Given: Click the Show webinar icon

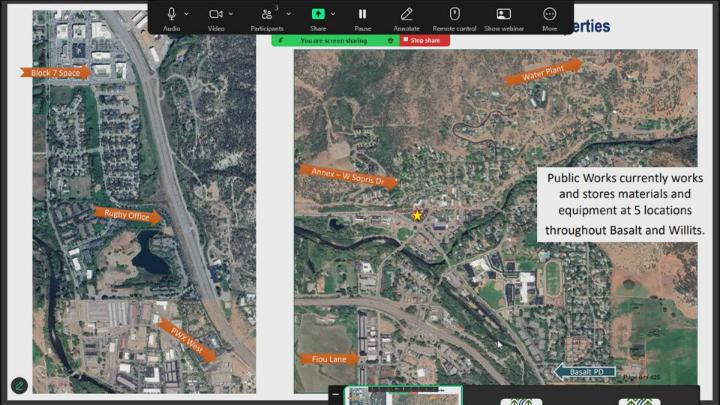Looking at the screenshot, I should coord(504,14).
